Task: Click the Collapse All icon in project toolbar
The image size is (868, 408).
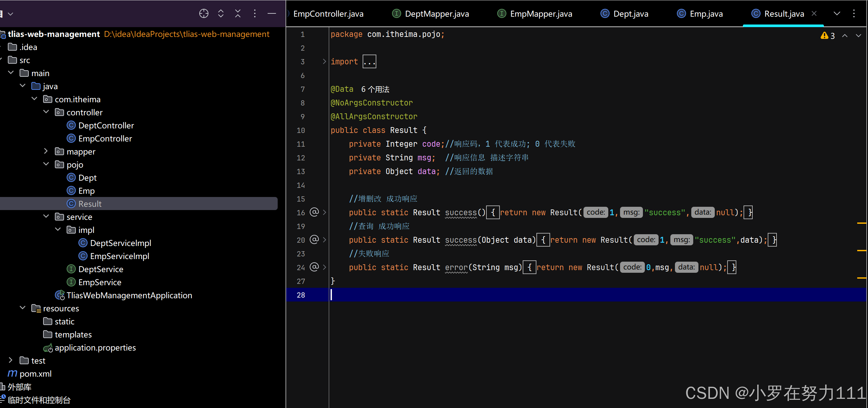Action: pos(237,13)
